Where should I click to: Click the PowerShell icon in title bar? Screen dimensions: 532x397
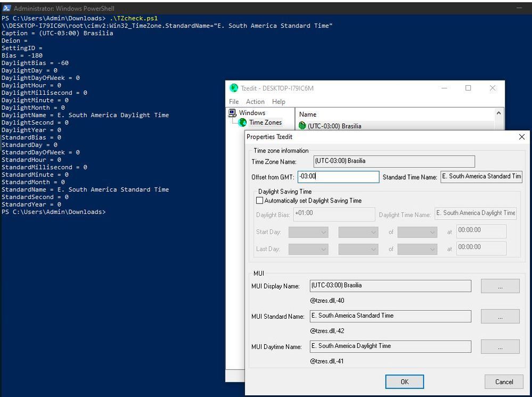click(6, 8)
